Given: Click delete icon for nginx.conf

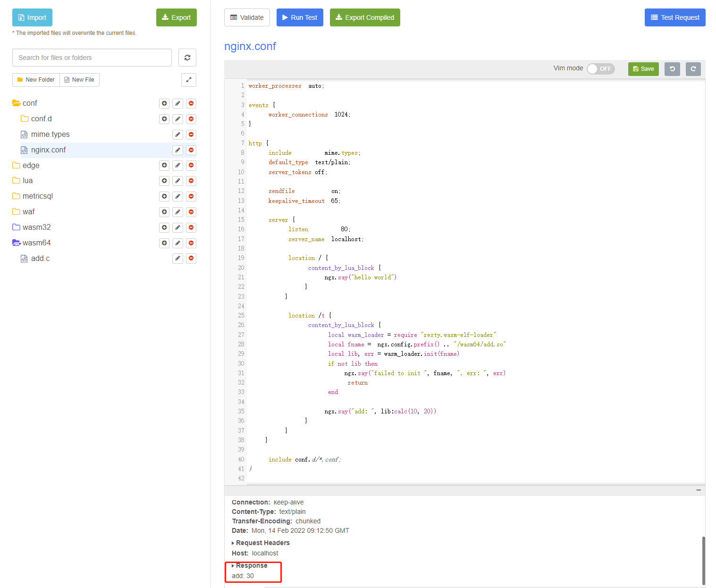Looking at the screenshot, I should coord(191,150).
